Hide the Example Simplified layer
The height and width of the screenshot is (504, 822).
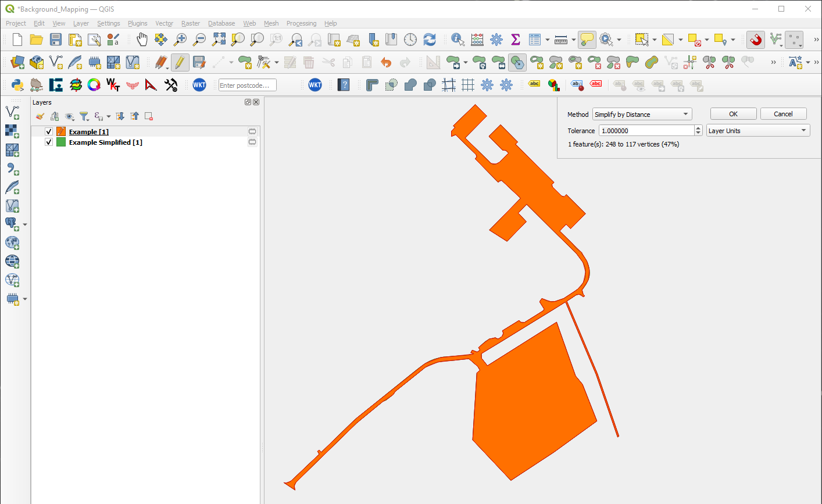[x=48, y=142]
